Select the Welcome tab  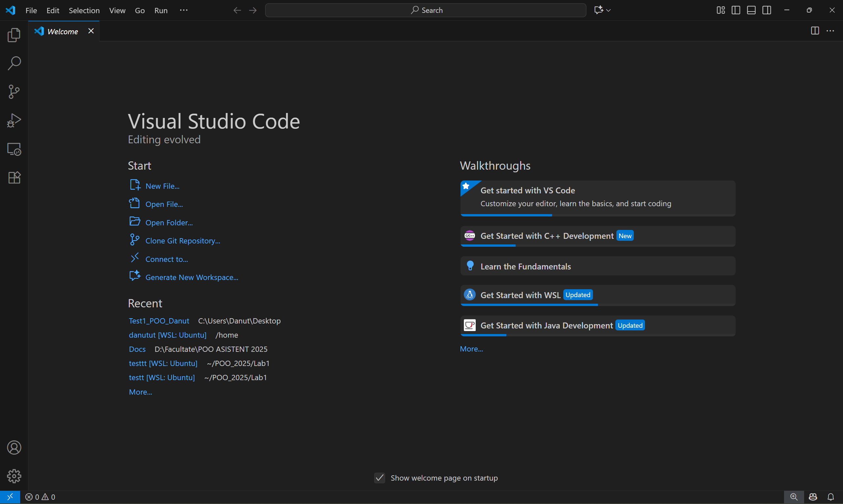pos(63,31)
